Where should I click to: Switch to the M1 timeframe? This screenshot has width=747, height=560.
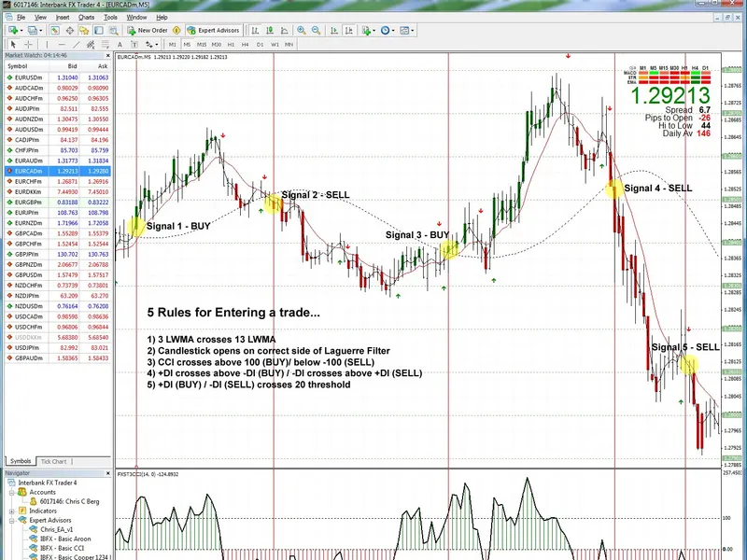[173, 44]
